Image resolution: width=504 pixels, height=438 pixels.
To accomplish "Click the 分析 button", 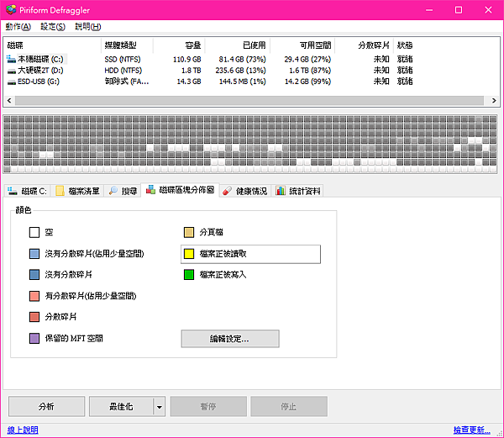I will (x=46, y=407).
